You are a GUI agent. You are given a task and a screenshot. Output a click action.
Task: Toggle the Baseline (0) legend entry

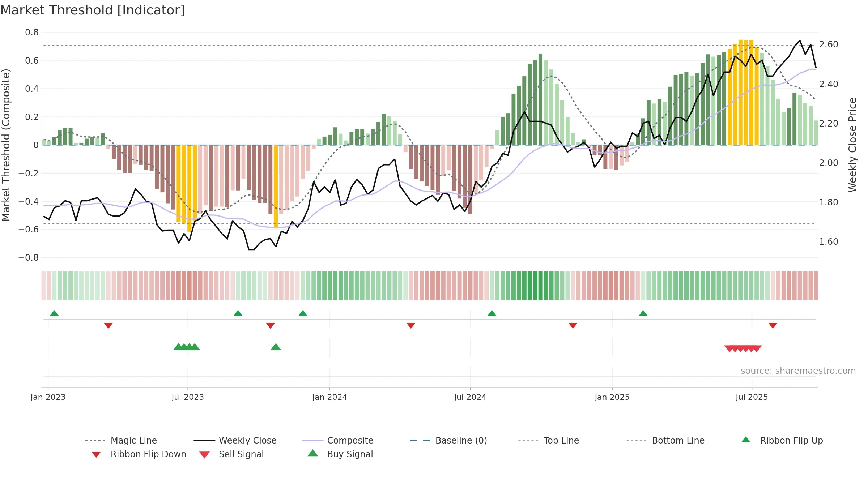(448, 440)
